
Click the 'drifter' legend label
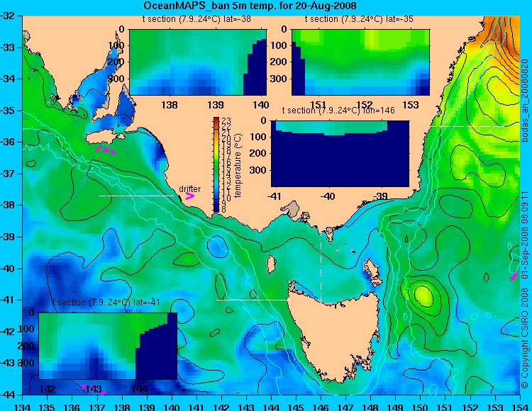[x=189, y=188]
